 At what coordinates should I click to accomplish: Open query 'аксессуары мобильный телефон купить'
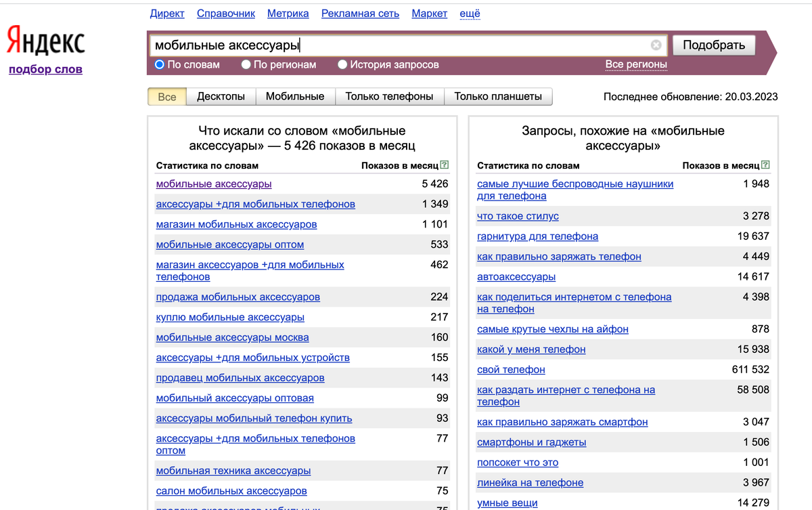(254, 419)
